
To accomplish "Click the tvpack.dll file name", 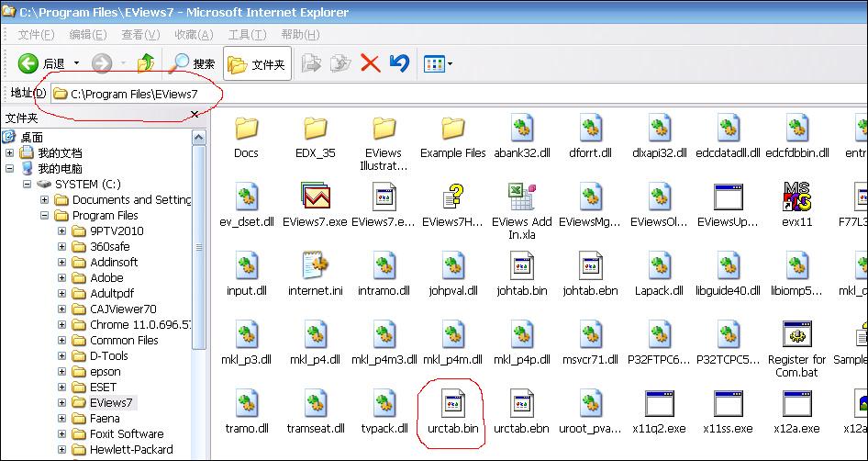I will tap(384, 428).
